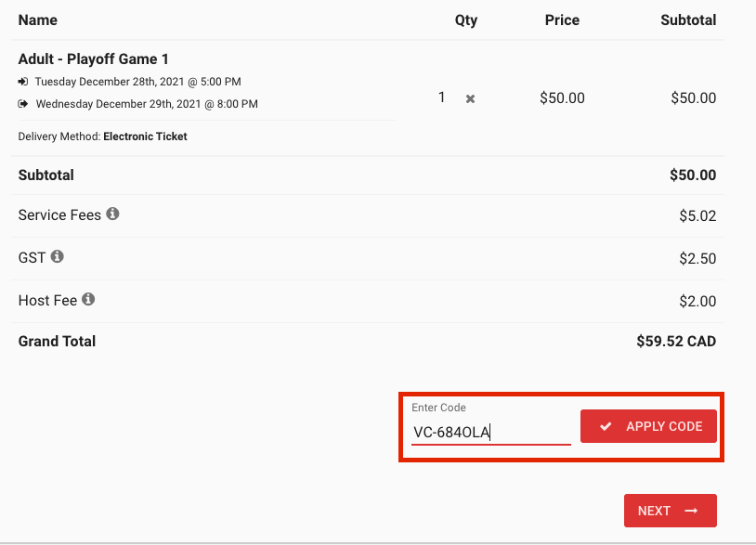Viewport: 756px width, 545px height.
Task: Click the check-in arrow icon beside Tuesday date
Action: [x=23, y=82]
